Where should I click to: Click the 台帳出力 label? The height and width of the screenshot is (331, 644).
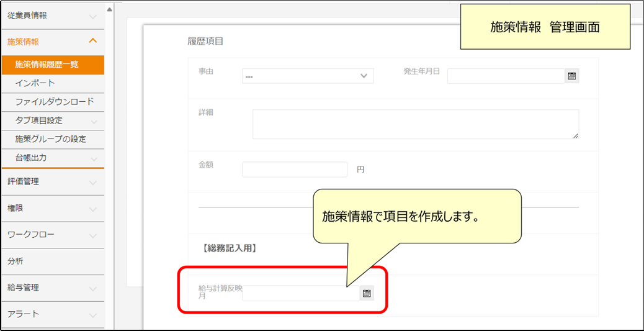[x=31, y=158]
